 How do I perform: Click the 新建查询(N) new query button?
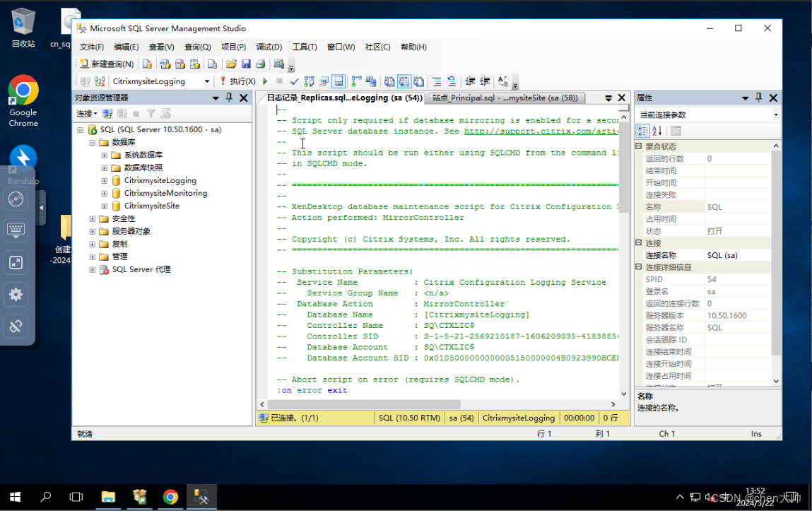click(107, 64)
